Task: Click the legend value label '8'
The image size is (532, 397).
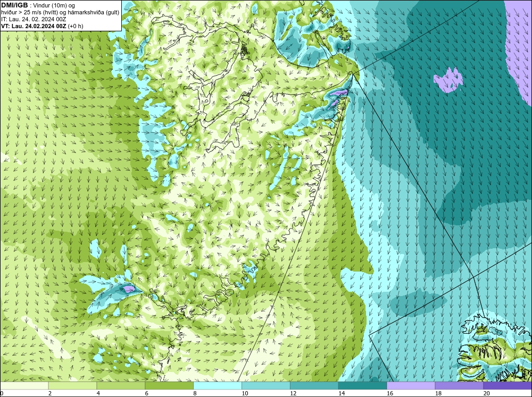Action: pyautogui.click(x=195, y=393)
